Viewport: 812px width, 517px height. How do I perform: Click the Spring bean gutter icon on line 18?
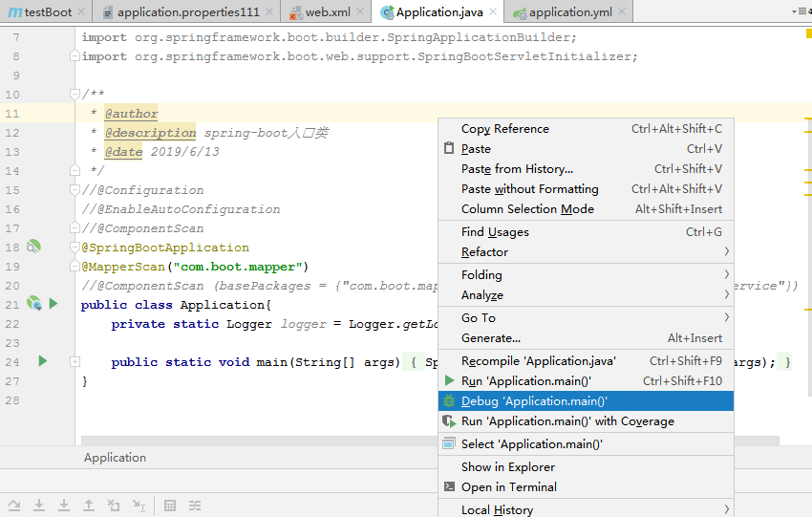tap(33, 247)
